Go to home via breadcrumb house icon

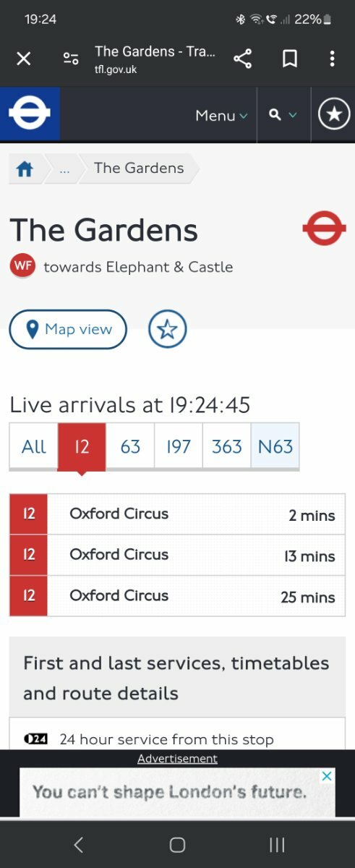[25, 169]
